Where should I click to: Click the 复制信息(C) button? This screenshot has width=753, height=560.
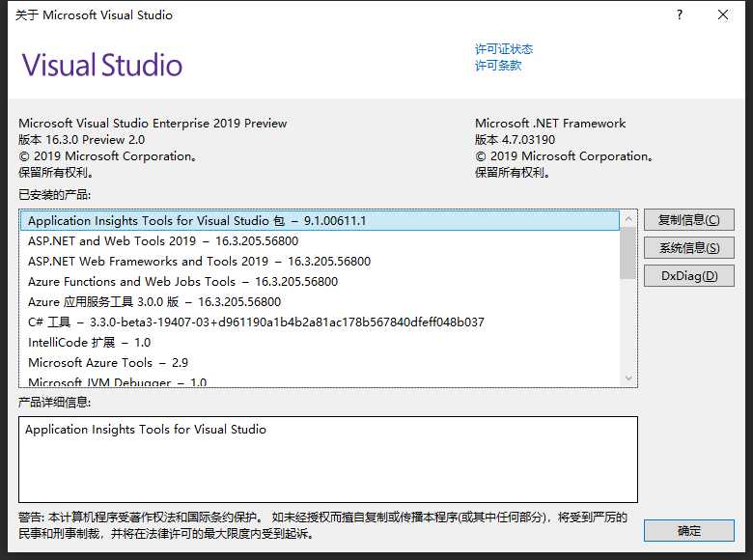point(688,220)
